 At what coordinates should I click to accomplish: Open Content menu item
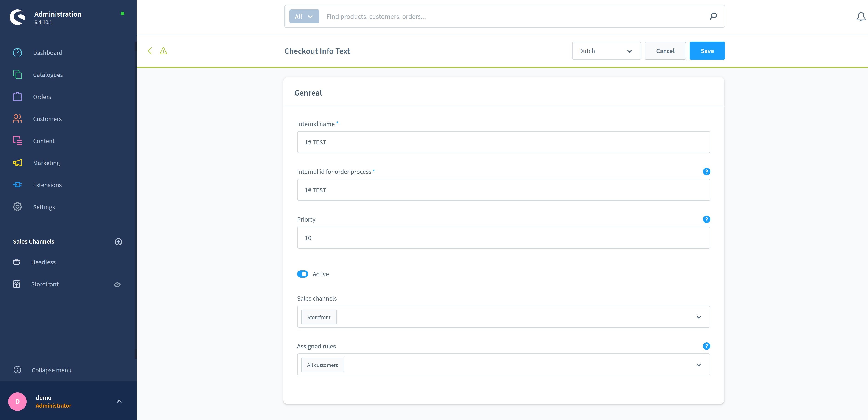click(44, 141)
